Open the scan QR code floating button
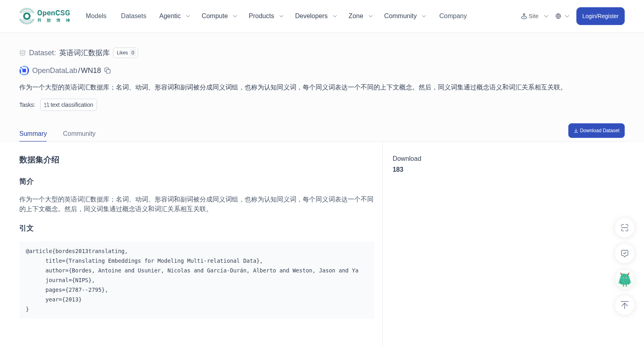 click(x=625, y=228)
